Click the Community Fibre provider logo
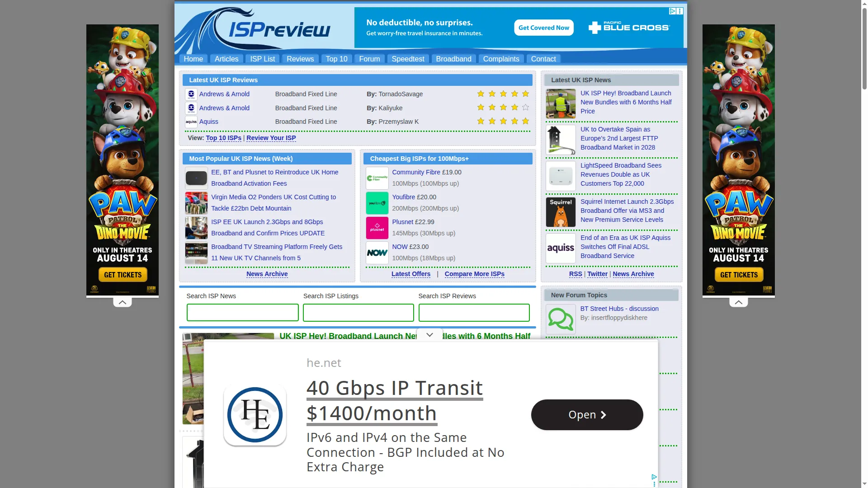The height and width of the screenshot is (488, 868). coord(377,178)
